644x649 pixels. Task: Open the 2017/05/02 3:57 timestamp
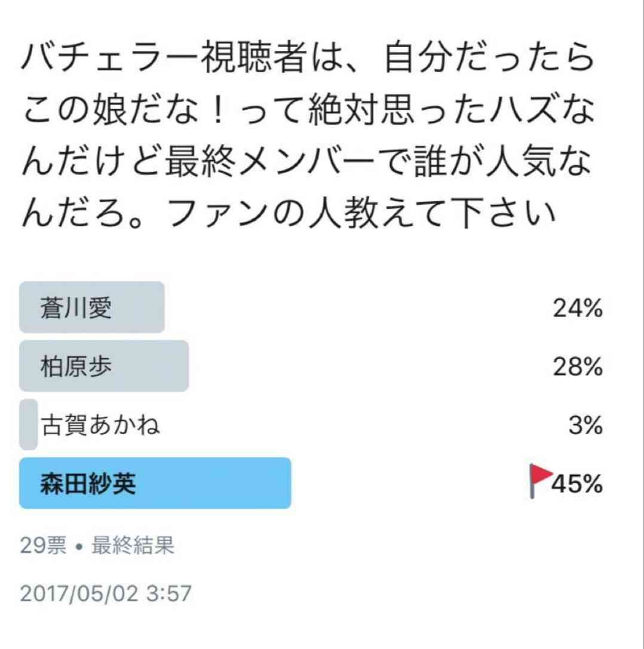click(106, 593)
